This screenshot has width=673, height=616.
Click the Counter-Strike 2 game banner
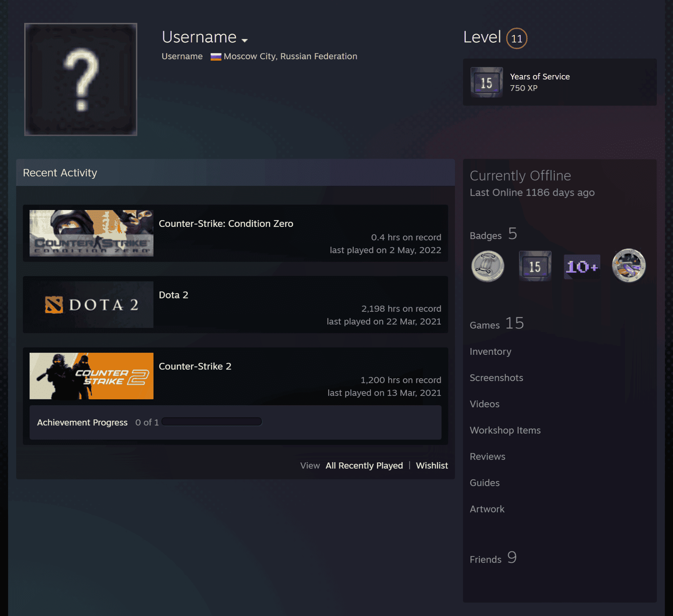(91, 376)
